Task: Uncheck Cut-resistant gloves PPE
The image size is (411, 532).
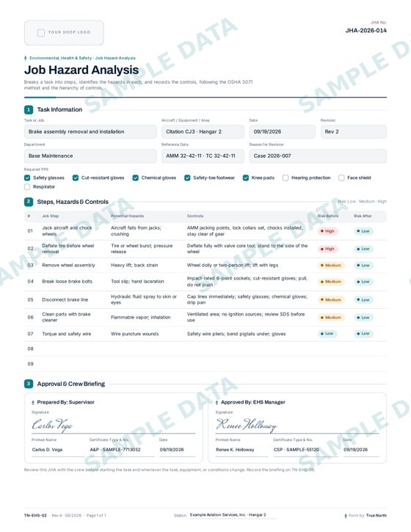Action: (76, 178)
